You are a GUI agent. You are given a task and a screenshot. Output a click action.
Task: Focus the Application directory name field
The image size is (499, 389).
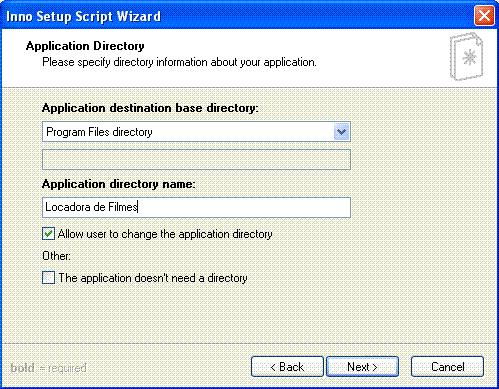(x=196, y=207)
